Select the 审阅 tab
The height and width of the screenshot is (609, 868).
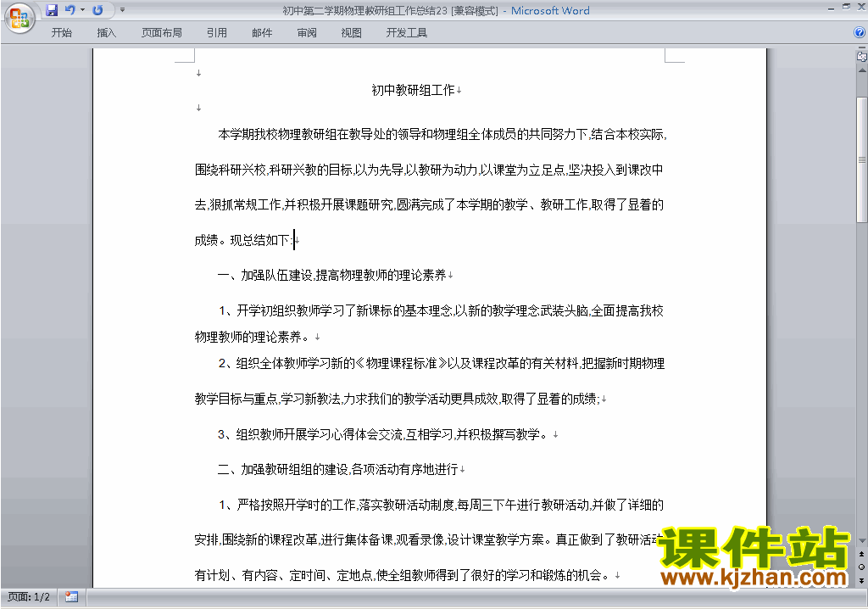[x=307, y=33]
